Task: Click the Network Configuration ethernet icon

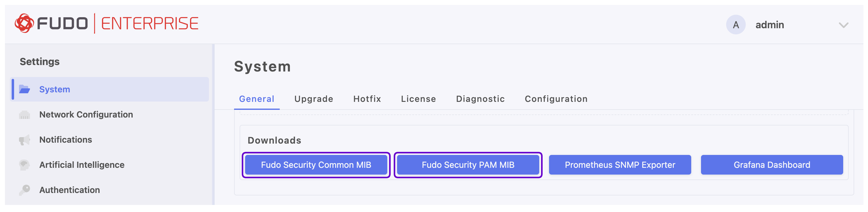Action: click(x=24, y=115)
